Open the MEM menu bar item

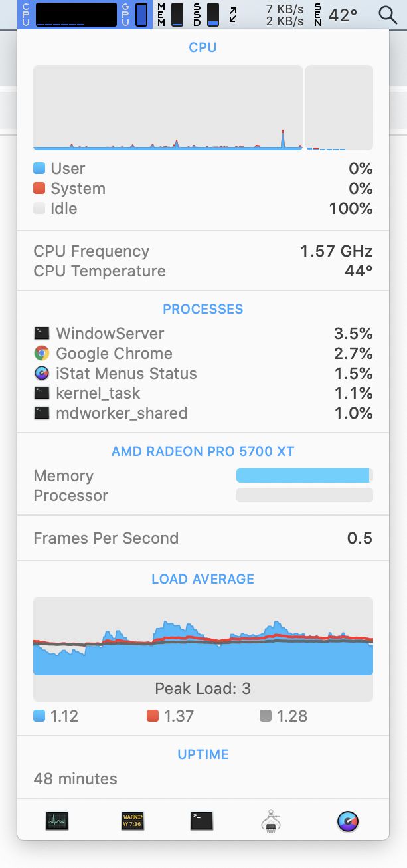171,15
